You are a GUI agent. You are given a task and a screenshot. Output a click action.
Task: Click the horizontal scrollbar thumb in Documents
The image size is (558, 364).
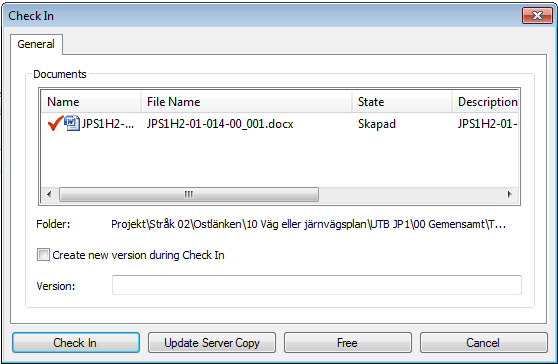[x=189, y=194]
